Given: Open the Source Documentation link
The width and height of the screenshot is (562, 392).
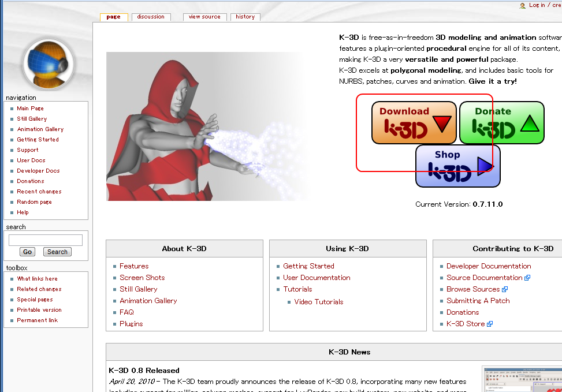Looking at the screenshot, I should point(484,277).
